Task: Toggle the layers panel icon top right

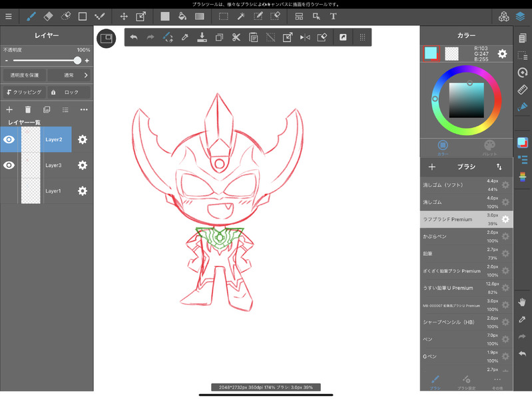Action: pyautogui.click(x=520, y=16)
